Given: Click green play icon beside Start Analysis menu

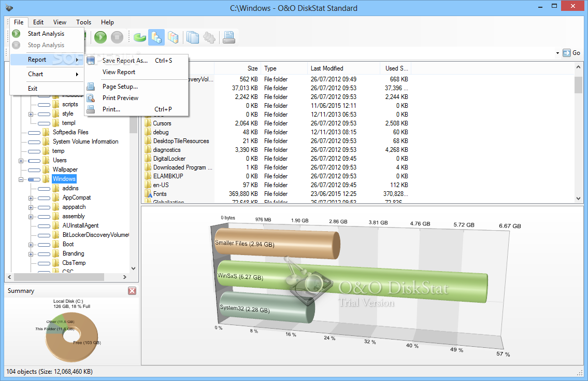Looking at the screenshot, I should [x=16, y=34].
